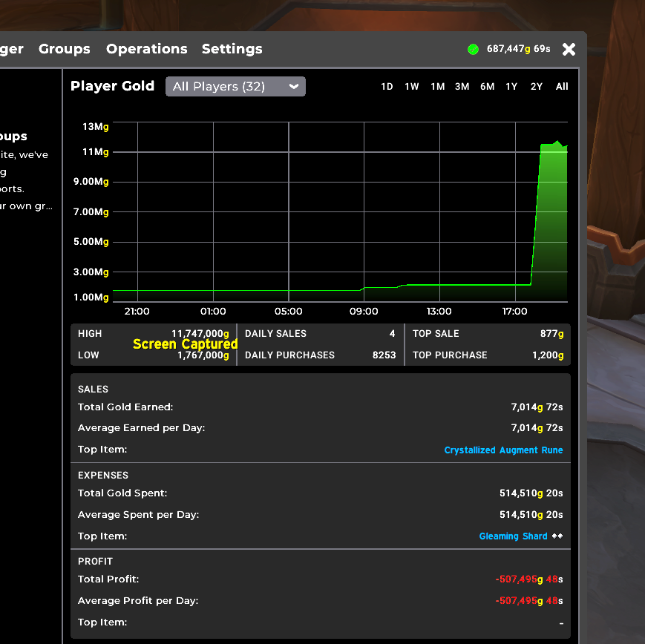Select the 1D time range
This screenshot has height=644, width=645.
click(387, 86)
